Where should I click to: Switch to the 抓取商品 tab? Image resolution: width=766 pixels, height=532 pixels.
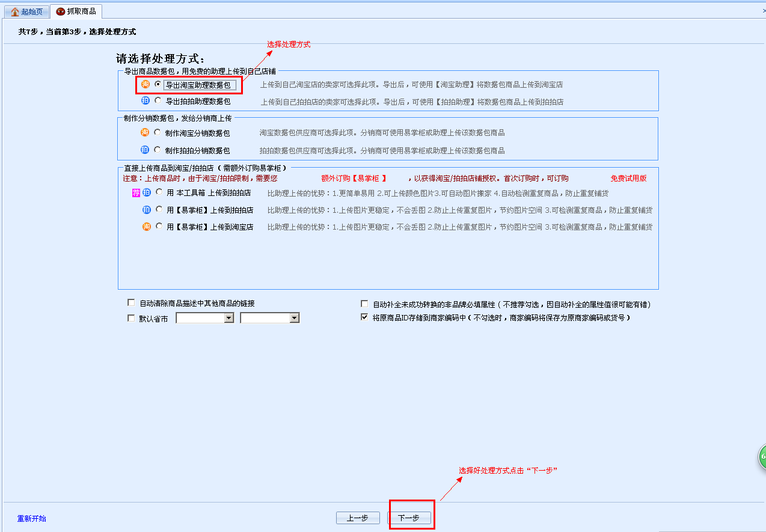pyautogui.click(x=76, y=11)
